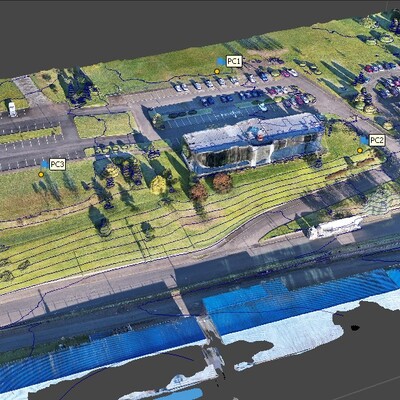Select the white concrete structure by road

(x=336, y=227)
